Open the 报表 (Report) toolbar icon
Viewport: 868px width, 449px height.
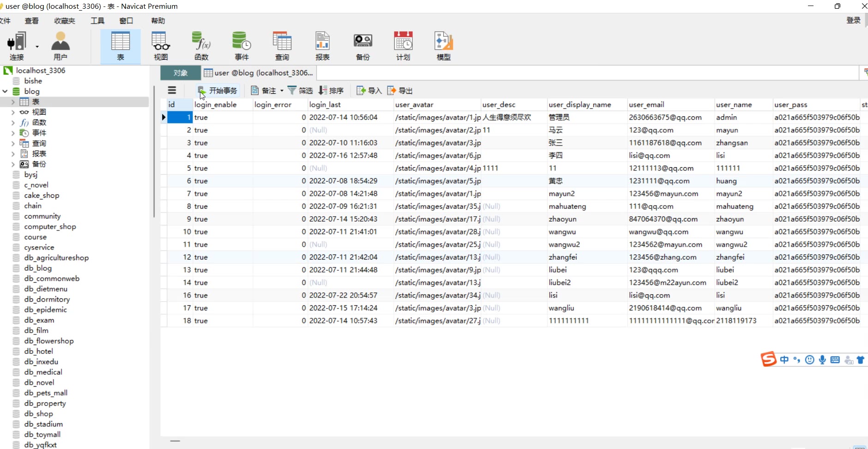coord(322,46)
